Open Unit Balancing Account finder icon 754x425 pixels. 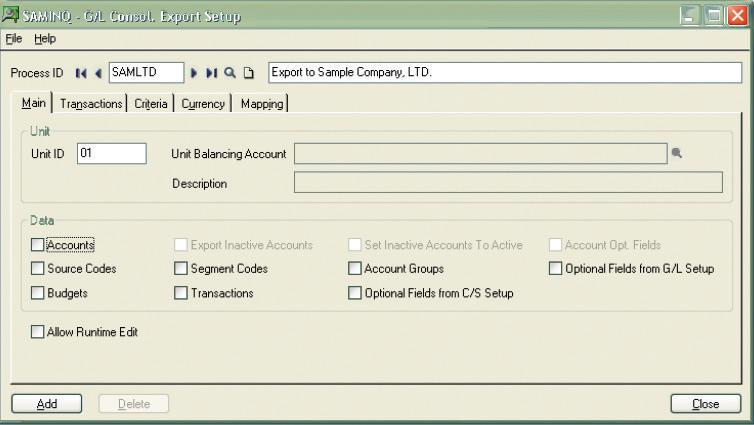coord(677,154)
